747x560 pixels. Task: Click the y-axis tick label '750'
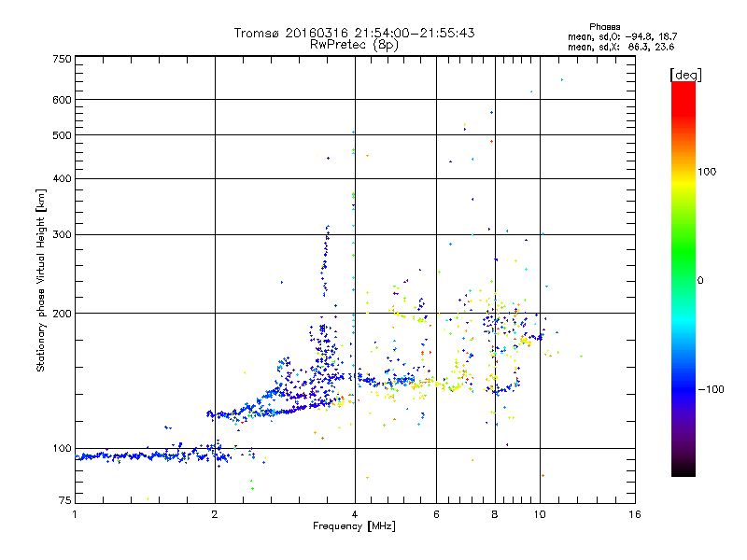click(62, 59)
